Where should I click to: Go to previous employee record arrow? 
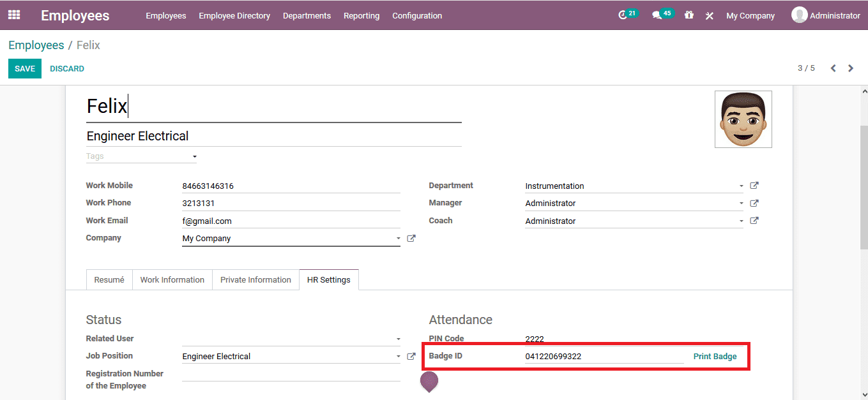pos(833,68)
